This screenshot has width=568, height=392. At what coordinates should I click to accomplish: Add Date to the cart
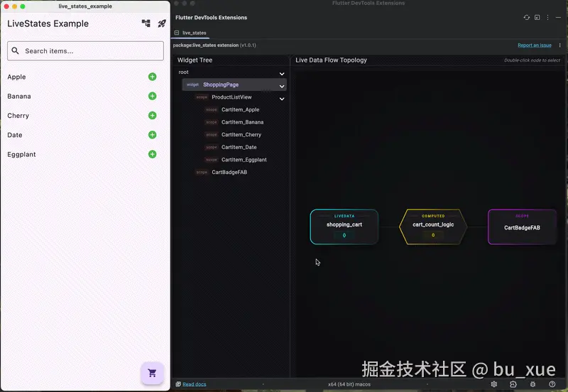[152, 135]
